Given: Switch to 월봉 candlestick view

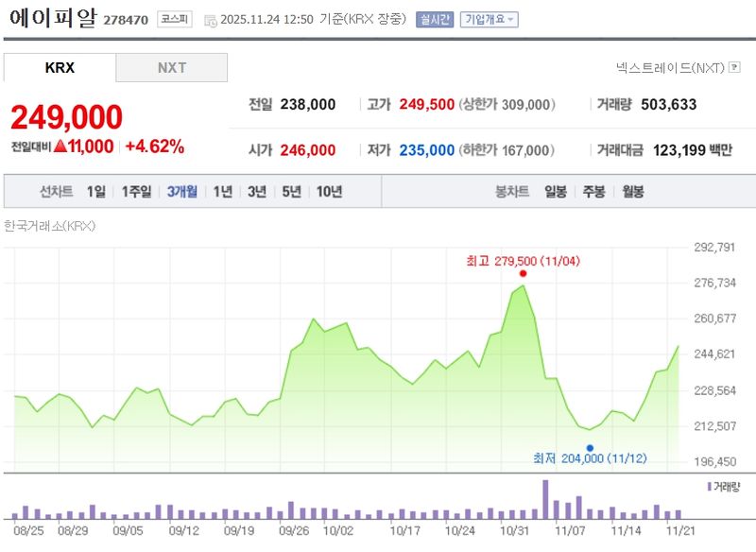Looking at the screenshot, I should coord(631,191).
